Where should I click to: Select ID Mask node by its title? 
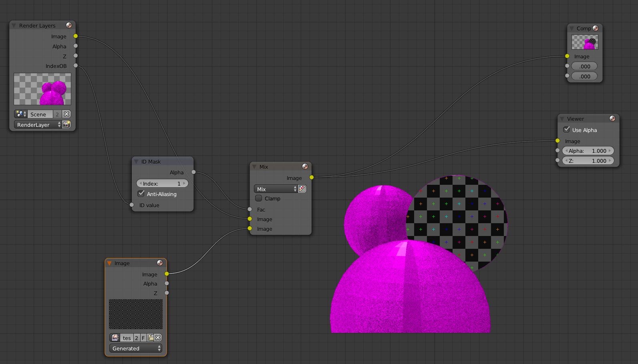(x=151, y=162)
